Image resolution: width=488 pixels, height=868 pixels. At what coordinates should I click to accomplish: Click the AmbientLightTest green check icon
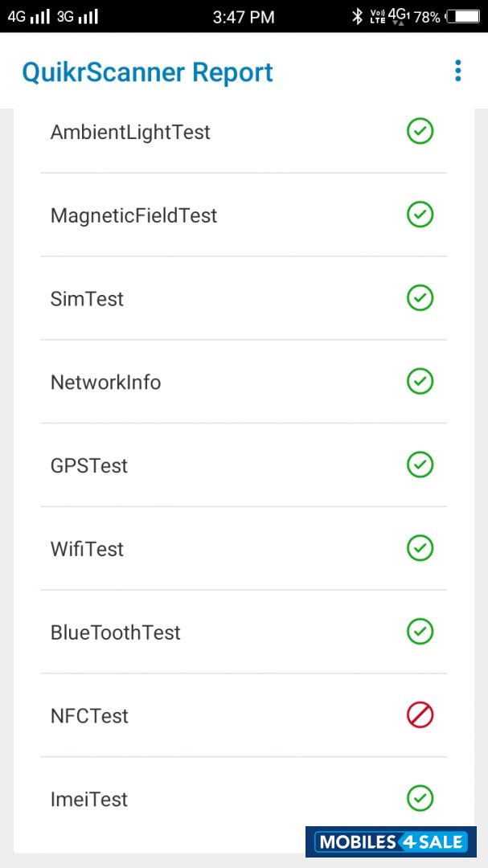[x=420, y=131]
